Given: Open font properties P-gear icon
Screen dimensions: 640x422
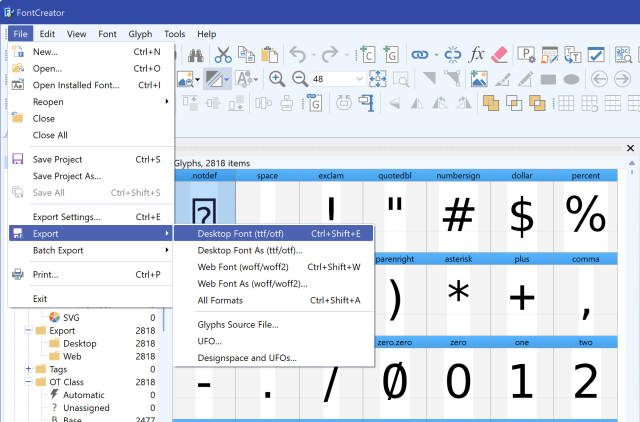Looking at the screenshot, I should pos(526,54).
